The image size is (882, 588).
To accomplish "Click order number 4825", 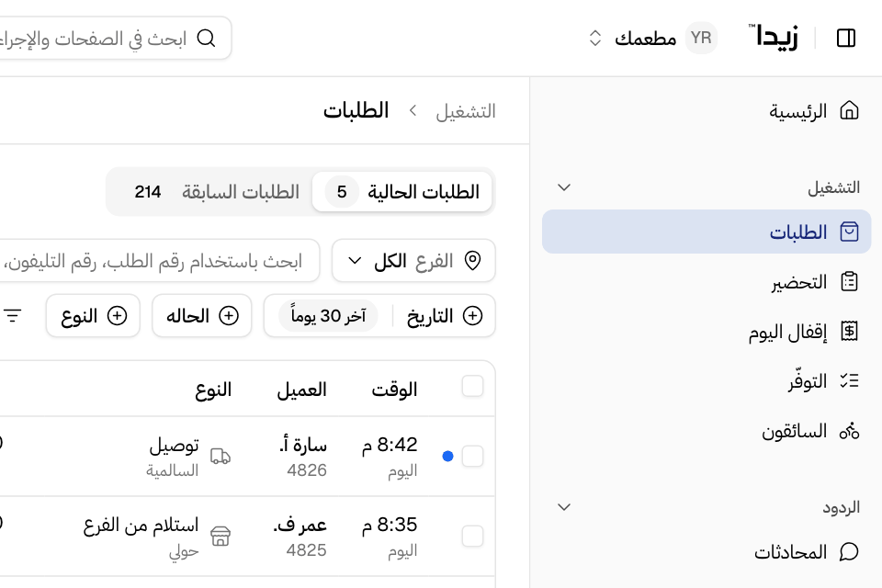I will 307,549.
